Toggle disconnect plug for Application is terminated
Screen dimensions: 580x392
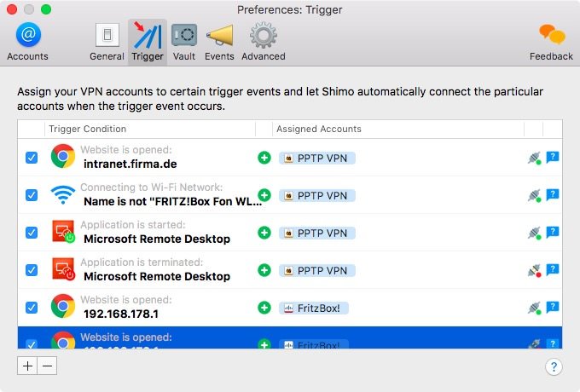pyautogui.click(x=535, y=270)
